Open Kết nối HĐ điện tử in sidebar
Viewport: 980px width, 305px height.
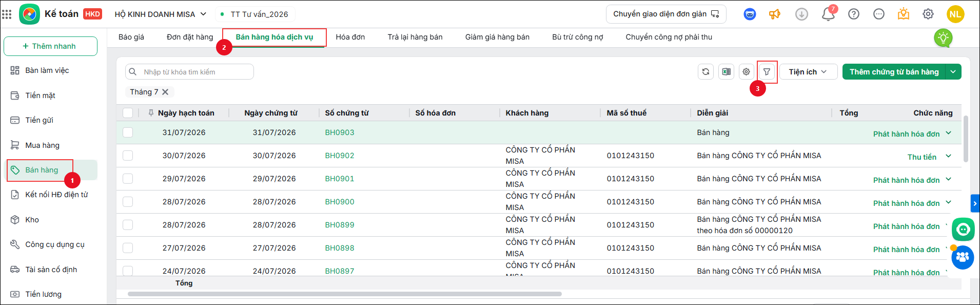50,195
